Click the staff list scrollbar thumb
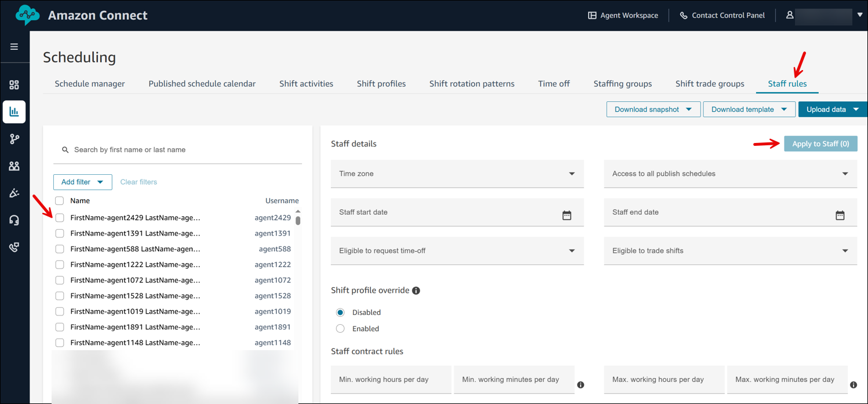Viewport: 868px width, 404px height. [x=298, y=221]
